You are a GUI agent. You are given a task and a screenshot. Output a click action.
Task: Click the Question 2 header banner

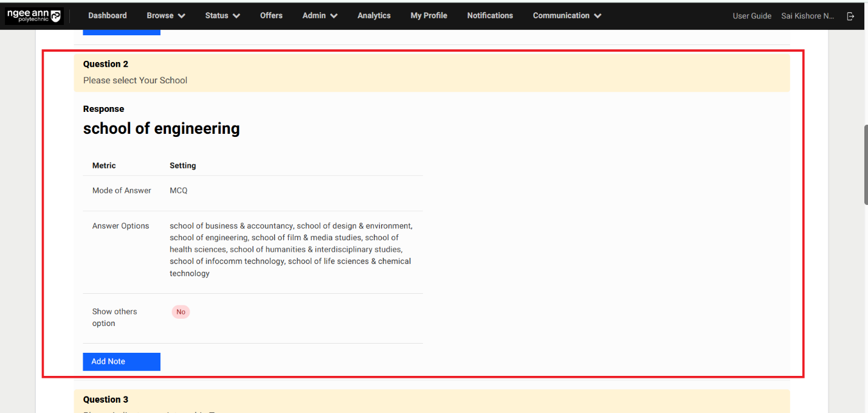pyautogui.click(x=432, y=72)
